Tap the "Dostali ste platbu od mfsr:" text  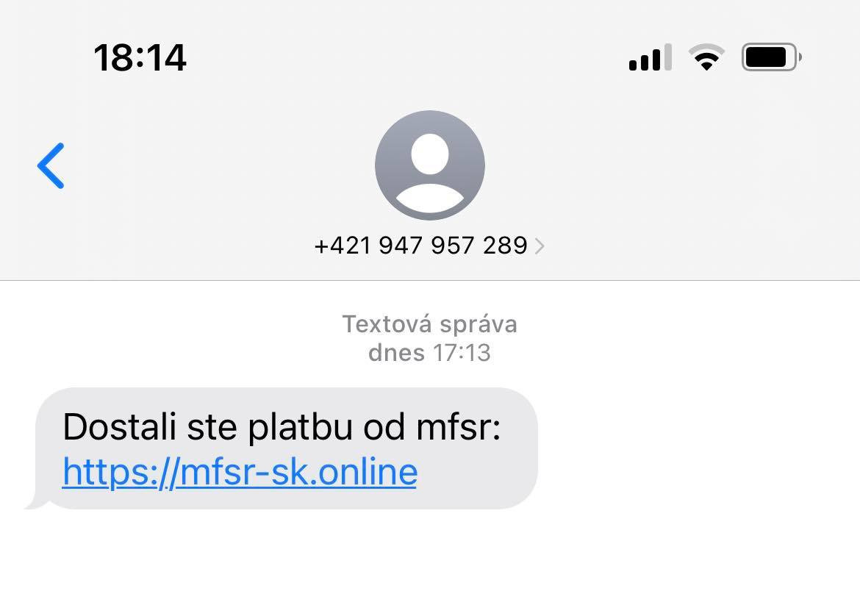pos(282,427)
